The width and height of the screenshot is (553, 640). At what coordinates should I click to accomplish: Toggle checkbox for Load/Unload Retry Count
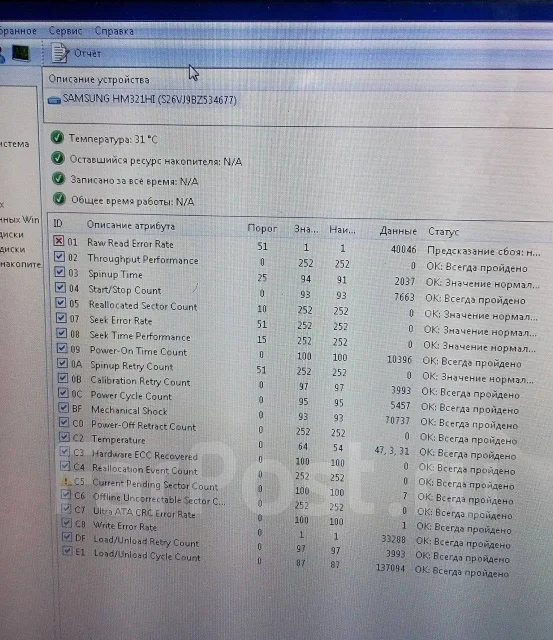pos(67,537)
